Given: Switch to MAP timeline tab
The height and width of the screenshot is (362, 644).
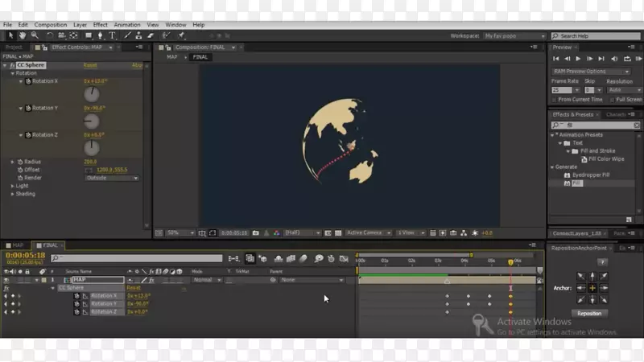Looking at the screenshot, I should (14, 245).
